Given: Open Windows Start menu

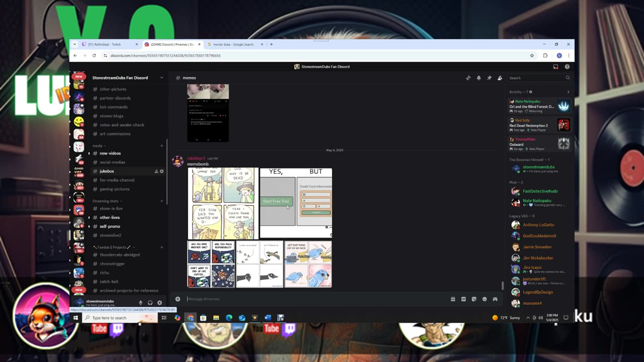Looking at the screenshot, I should [x=76, y=318].
